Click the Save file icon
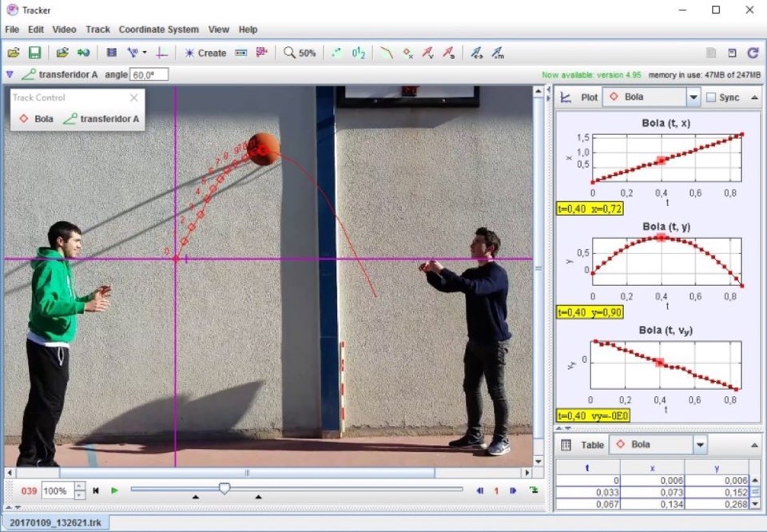The height and width of the screenshot is (532, 767). (34, 53)
